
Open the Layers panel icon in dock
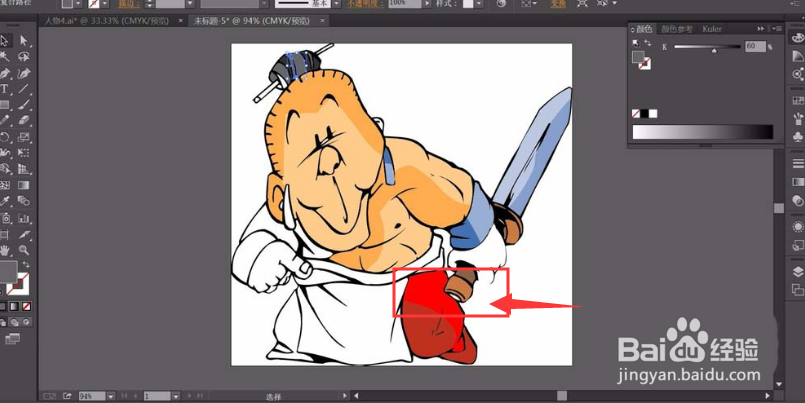coord(797,272)
